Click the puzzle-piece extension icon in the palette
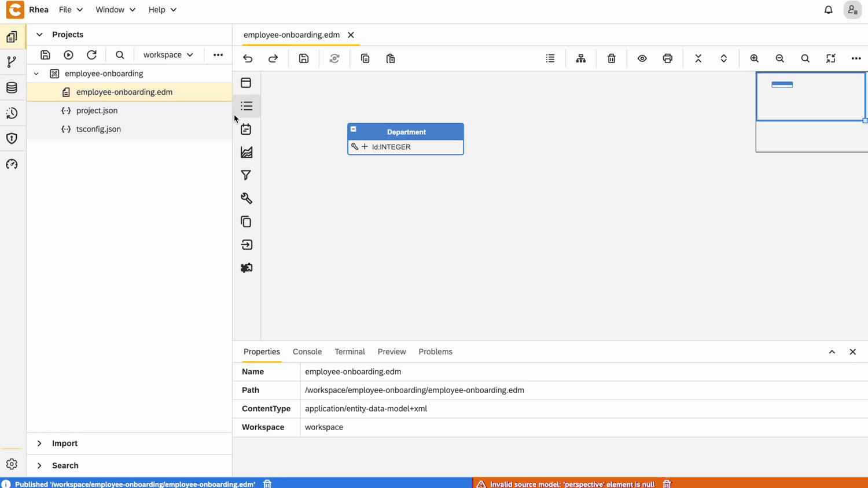Image resolution: width=868 pixels, height=488 pixels. 246,268
